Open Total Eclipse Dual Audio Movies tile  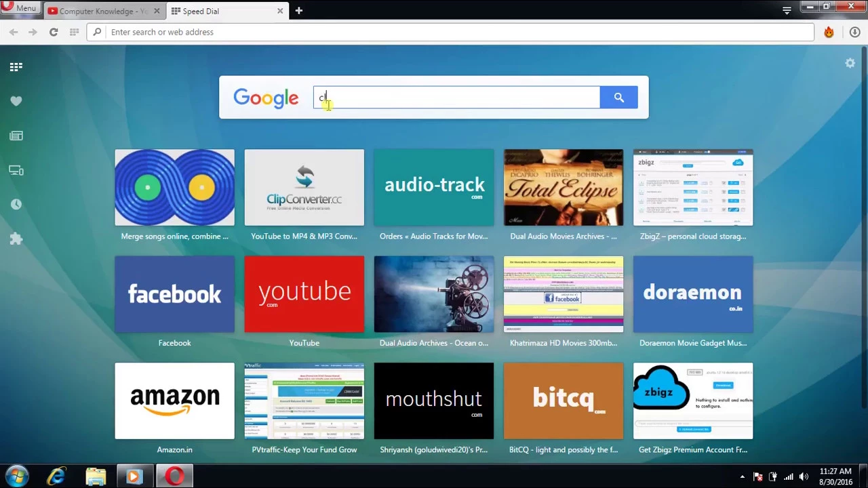pos(564,188)
